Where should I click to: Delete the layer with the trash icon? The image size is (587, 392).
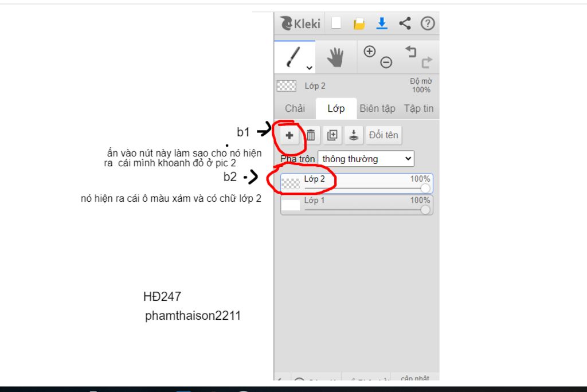click(311, 135)
